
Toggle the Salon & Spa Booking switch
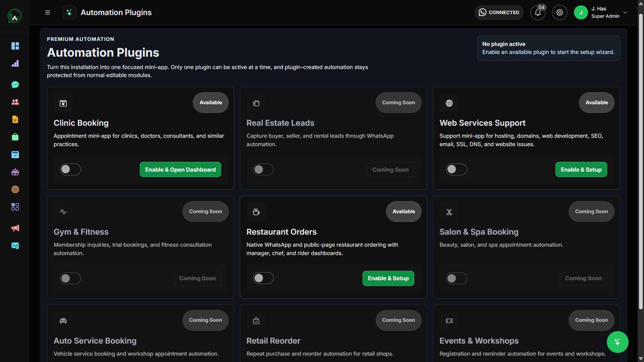point(456,278)
